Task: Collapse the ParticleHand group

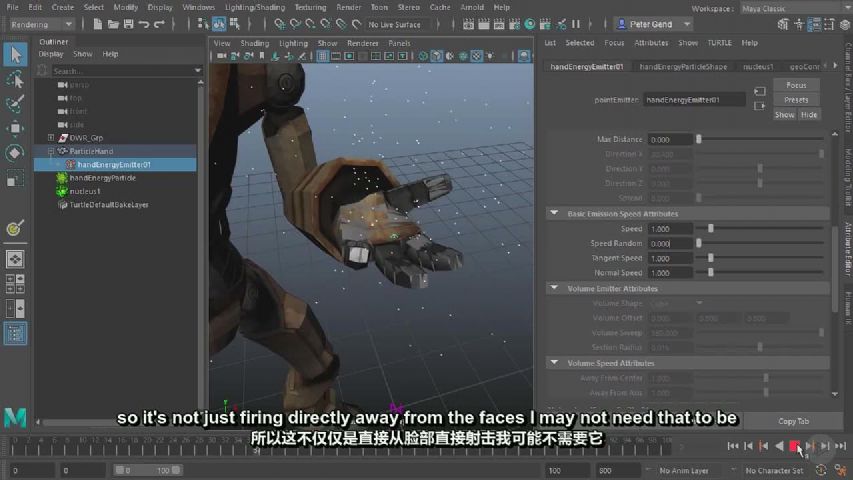Action: pyautogui.click(x=51, y=151)
